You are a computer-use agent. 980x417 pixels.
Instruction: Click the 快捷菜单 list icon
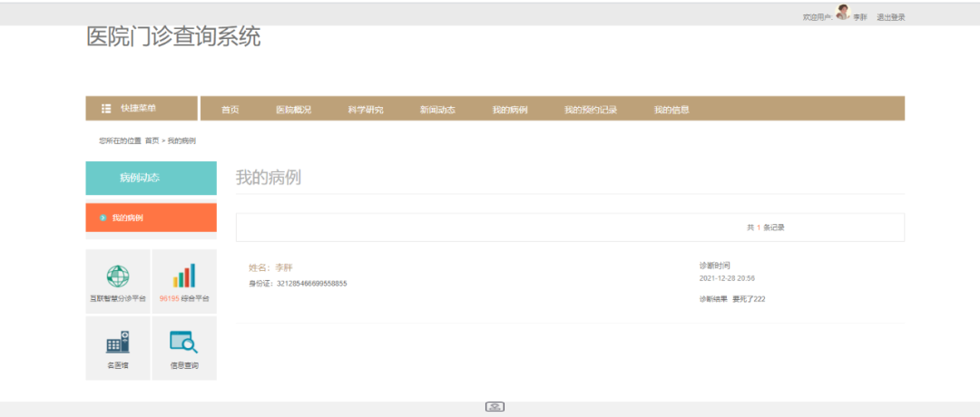[106, 109]
